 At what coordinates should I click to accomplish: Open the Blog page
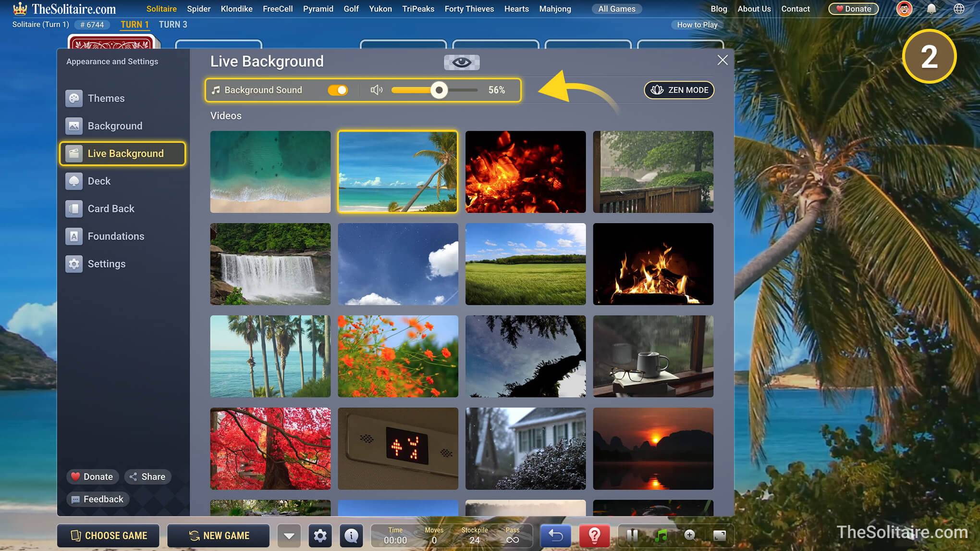(x=719, y=9)
